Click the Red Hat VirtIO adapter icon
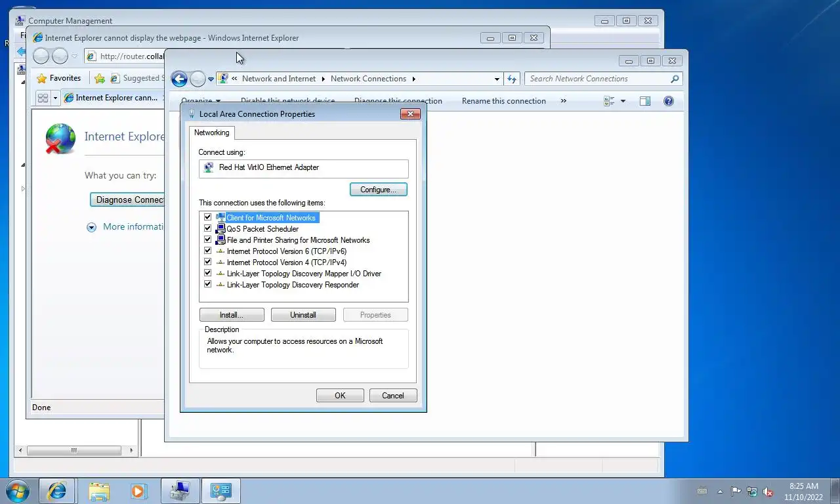This screenshot has height=504, width=840. [x=209, y=167]
